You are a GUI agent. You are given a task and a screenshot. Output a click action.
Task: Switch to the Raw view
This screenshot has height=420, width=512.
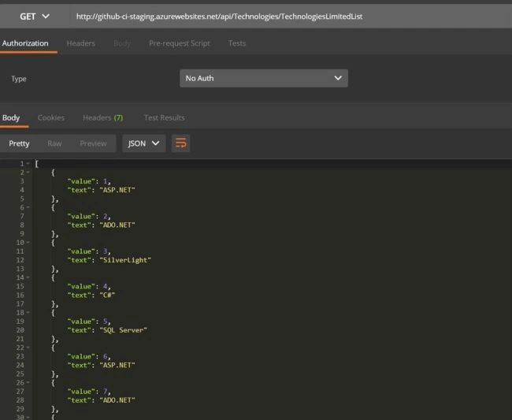click(x=54, y=143)
